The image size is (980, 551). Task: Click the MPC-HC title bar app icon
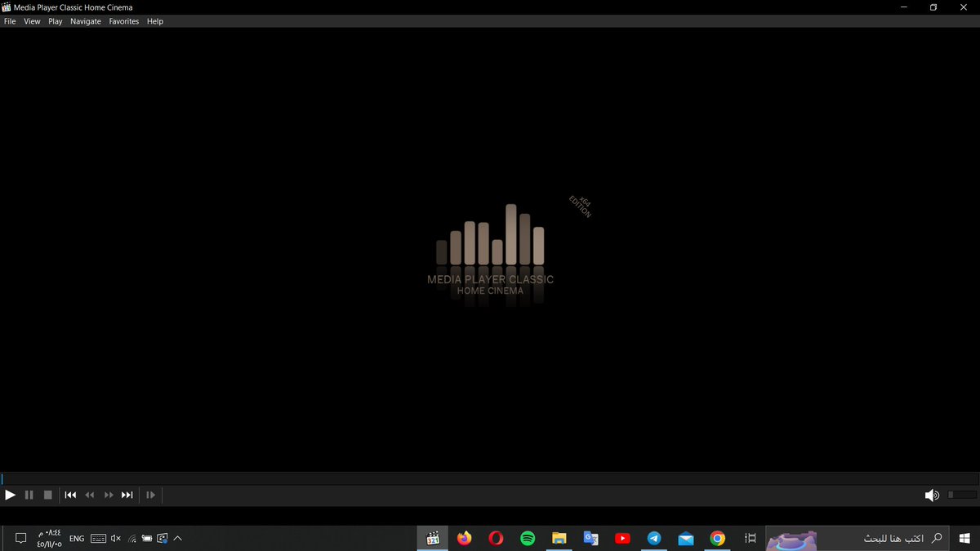[x=7, y=7]
